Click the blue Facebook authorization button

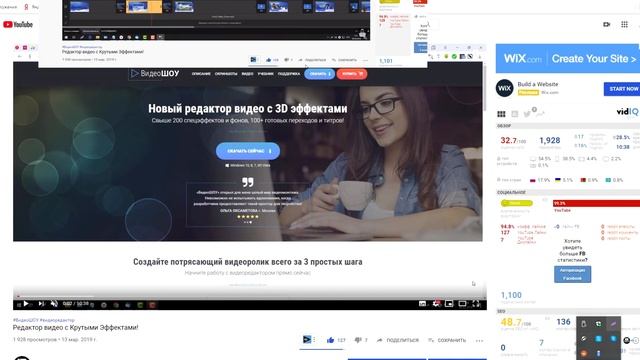572,274
